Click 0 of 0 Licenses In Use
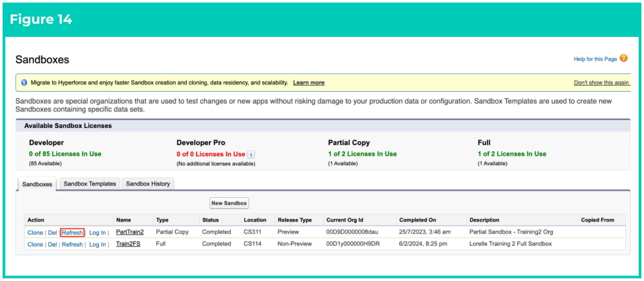Image resolution: width=644 pixels, height=281 pixels. point(210,154)
